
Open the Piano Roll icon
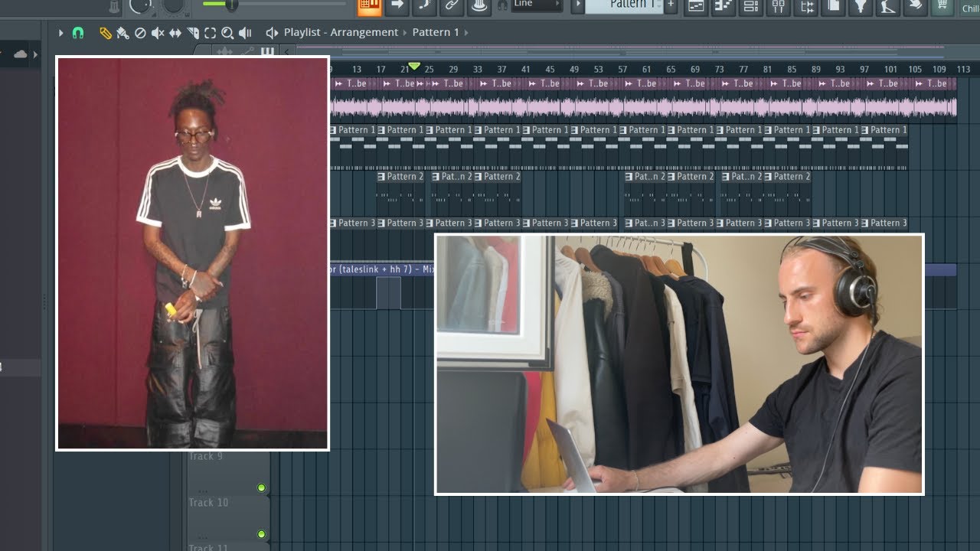(724, 6)
